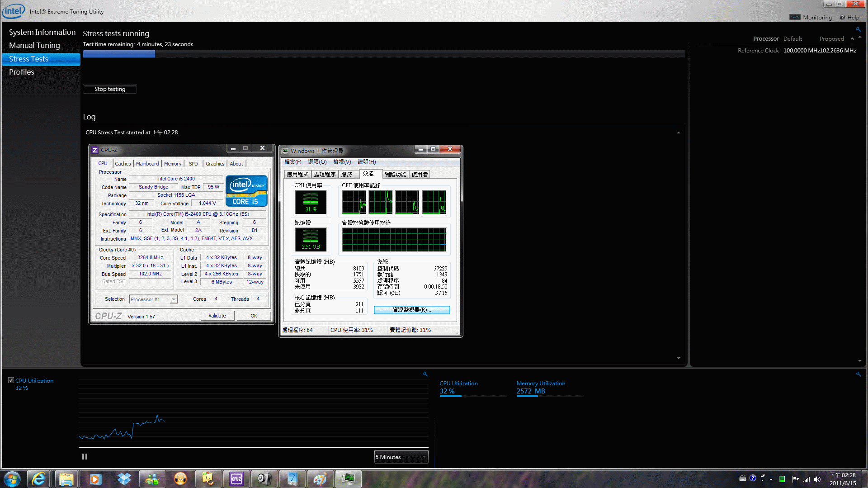The height and width of the screenshot is (488, 868).
Task: Open Windows Explorer folder in taskbar
Action: 66,479
